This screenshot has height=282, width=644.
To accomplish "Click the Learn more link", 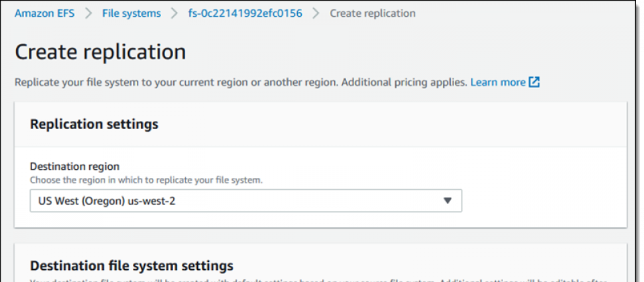I will [x=498, y=82].
